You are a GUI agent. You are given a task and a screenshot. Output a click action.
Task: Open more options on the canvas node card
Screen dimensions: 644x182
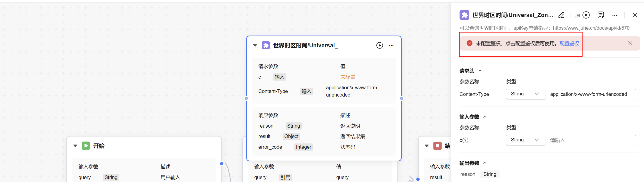coord(391,45)
